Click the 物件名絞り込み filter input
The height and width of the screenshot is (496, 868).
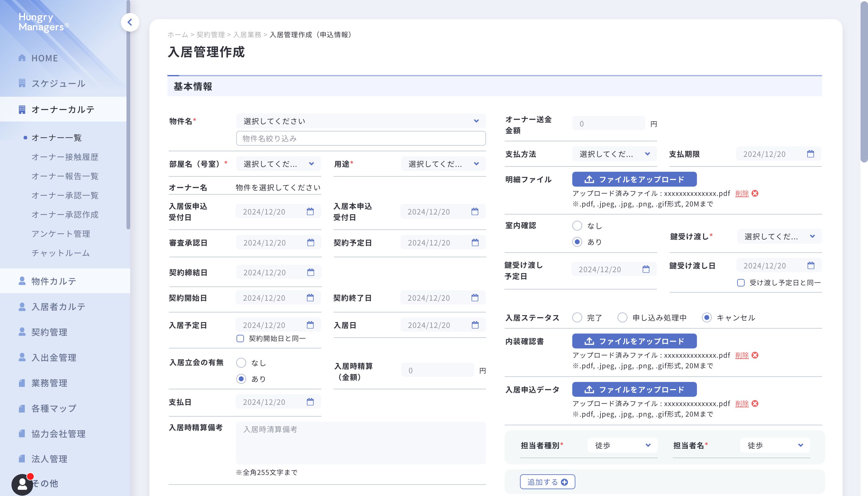(361, 138)
